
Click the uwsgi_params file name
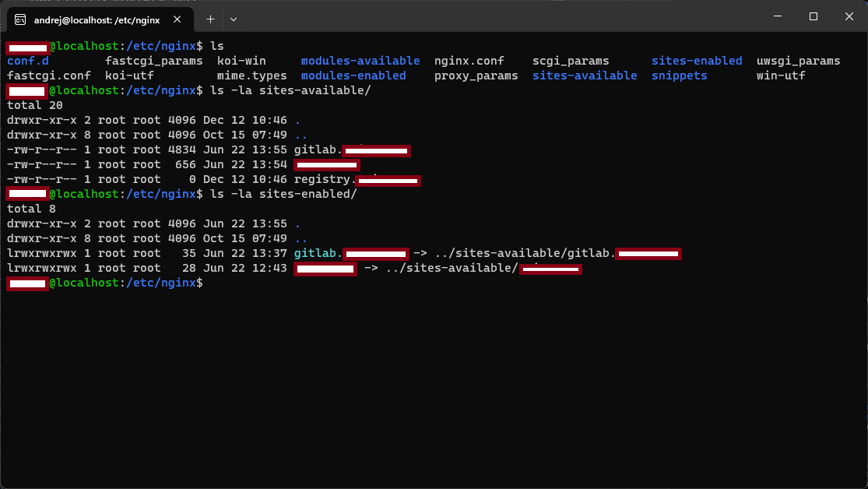pos(798,60)
